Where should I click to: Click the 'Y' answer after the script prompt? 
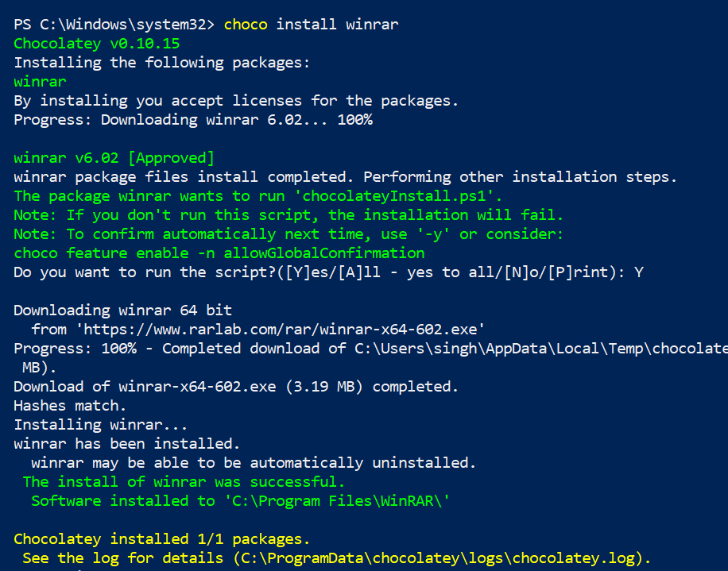coord(639,272)
